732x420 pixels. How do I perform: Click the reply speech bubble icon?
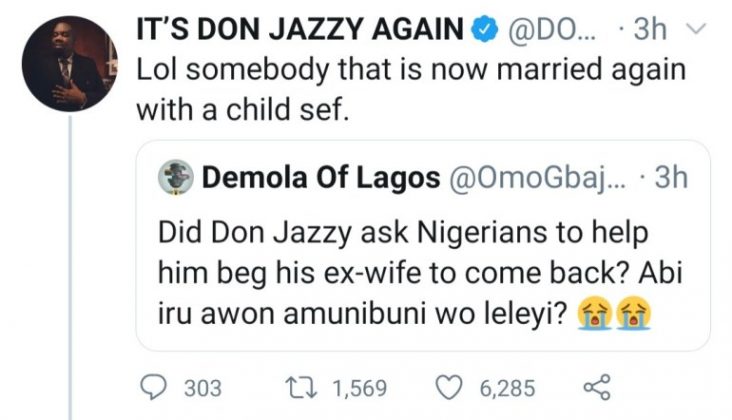point(156,387)
